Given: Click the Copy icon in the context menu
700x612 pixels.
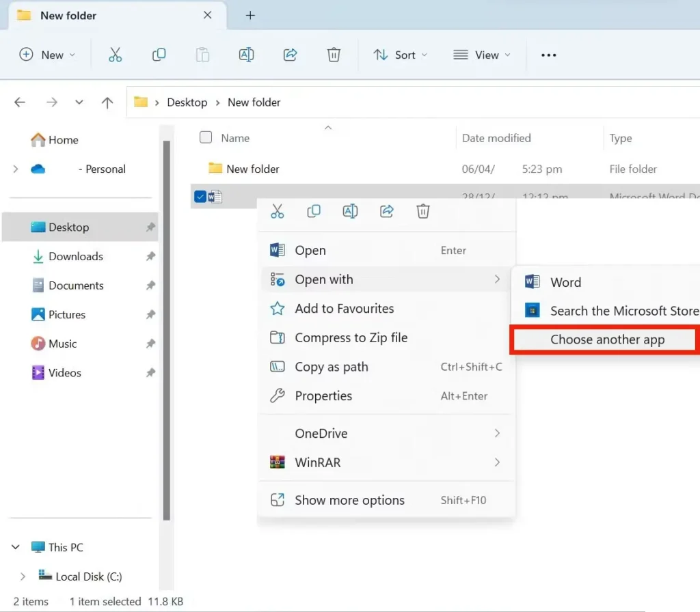Looking at the screenshot, I should click(x=314, y=212).
